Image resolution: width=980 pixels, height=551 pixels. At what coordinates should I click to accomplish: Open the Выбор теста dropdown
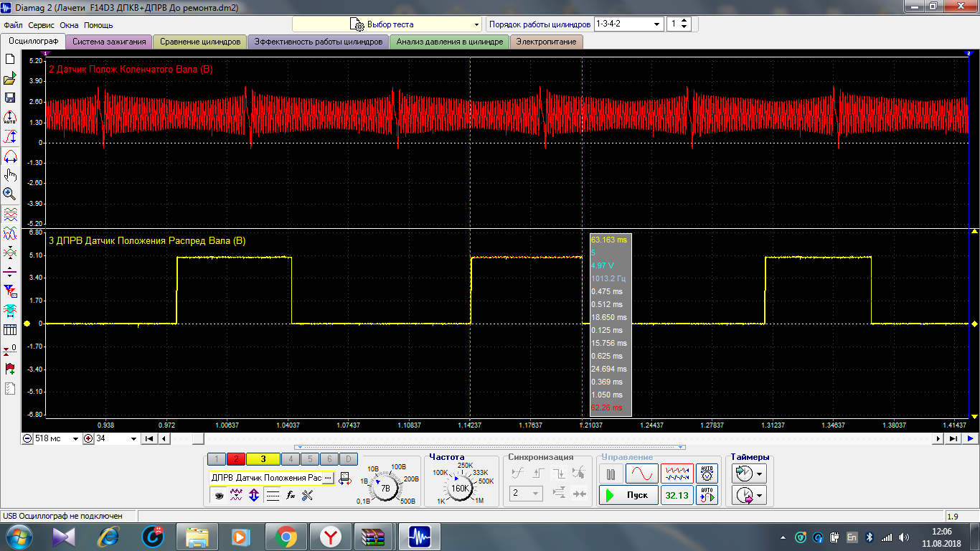pos(387,24)
